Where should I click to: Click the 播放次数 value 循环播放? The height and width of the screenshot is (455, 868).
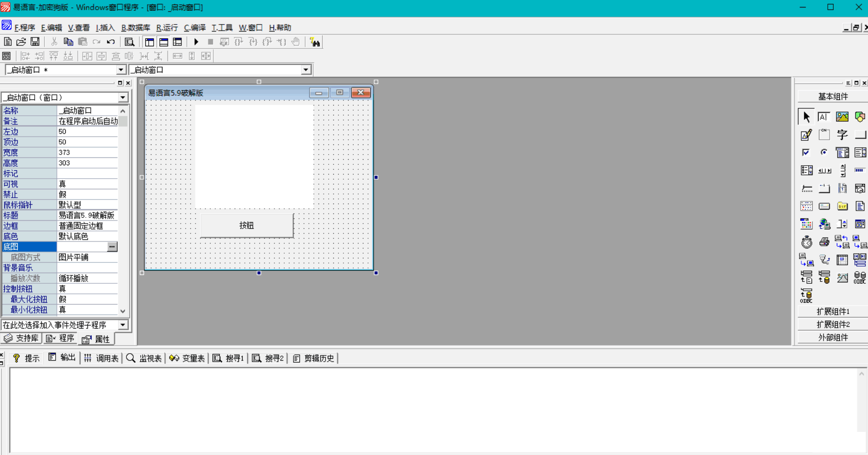[x=87, y=278]
